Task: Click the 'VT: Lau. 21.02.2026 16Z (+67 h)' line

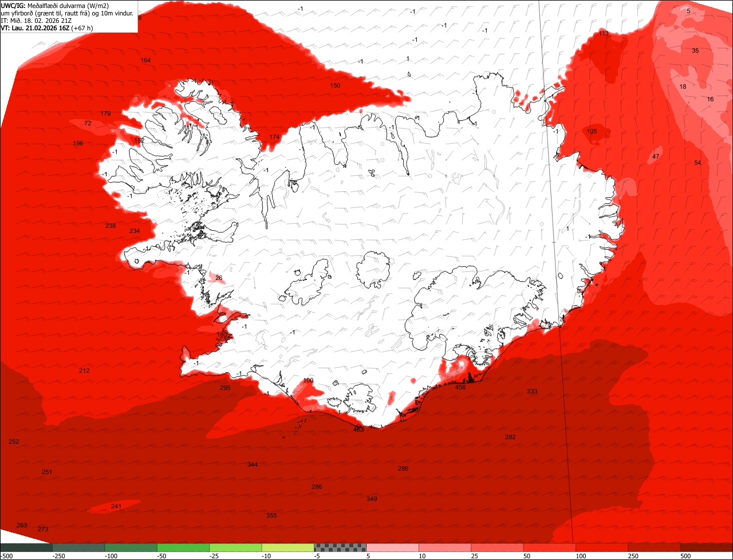Action: click(x=47, y=27)
